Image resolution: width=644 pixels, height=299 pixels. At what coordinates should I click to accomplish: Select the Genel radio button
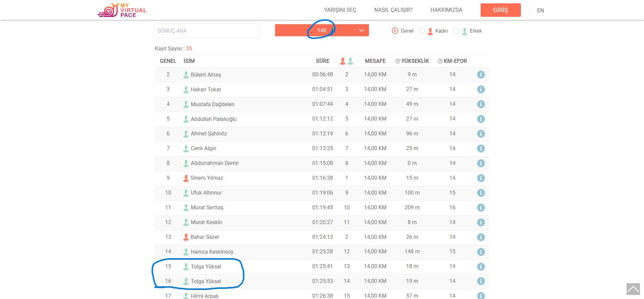coord(395,31)
